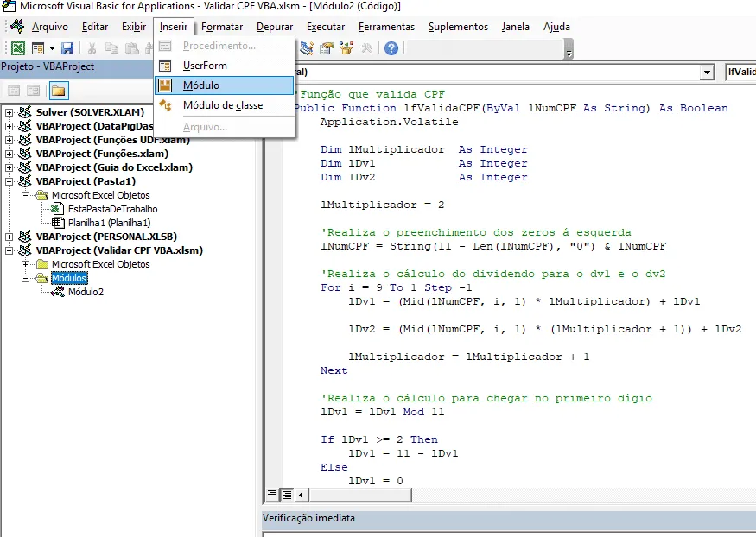Click the View Microsoft Excel toolbar icon
Screen dimensions: 756x537
pos(18,48)
